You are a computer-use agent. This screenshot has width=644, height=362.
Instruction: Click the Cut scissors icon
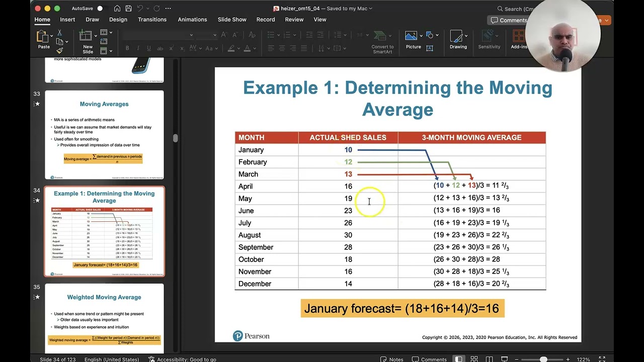(59, 33)
